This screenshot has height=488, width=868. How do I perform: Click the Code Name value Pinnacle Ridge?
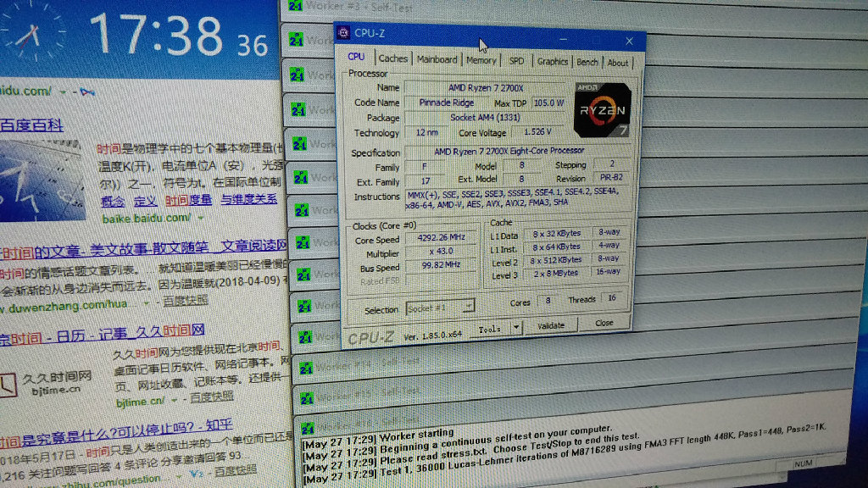[x=446, y=103]
